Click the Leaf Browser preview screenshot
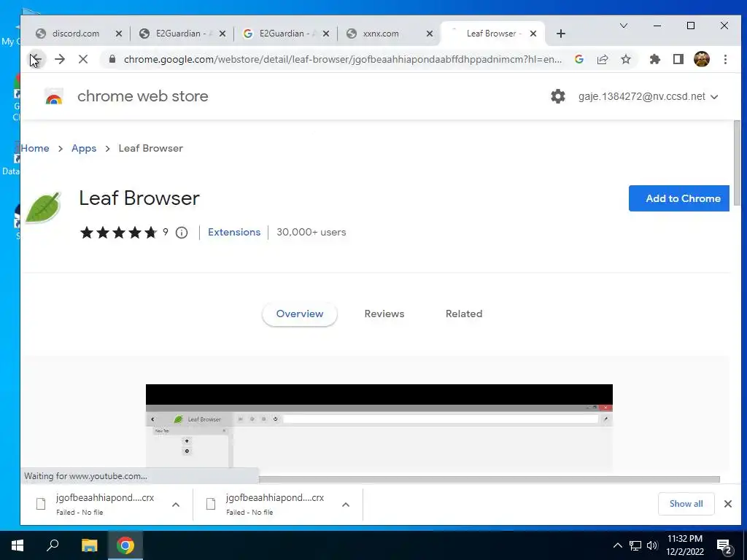This screenshot has width=747, height=560. click(379, 426)
